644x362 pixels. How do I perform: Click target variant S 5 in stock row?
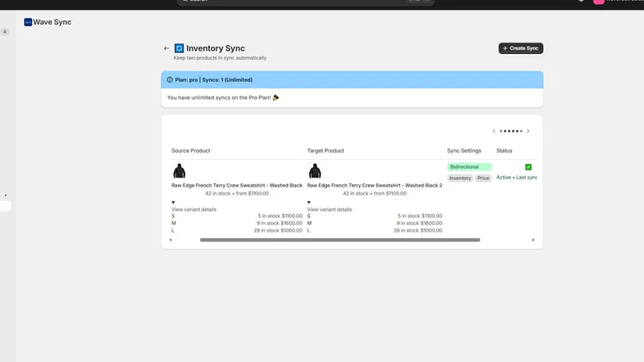point(374,216)
